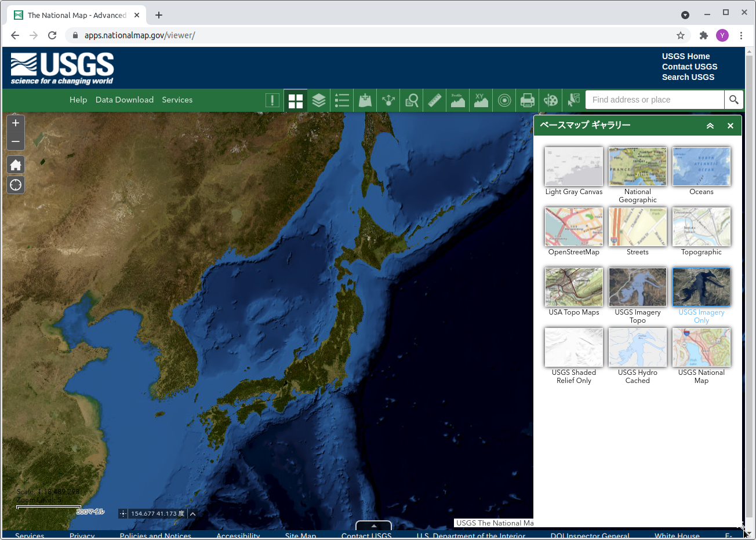Zoom in on the map
This screenshot has height=540, width=756.
16,123
